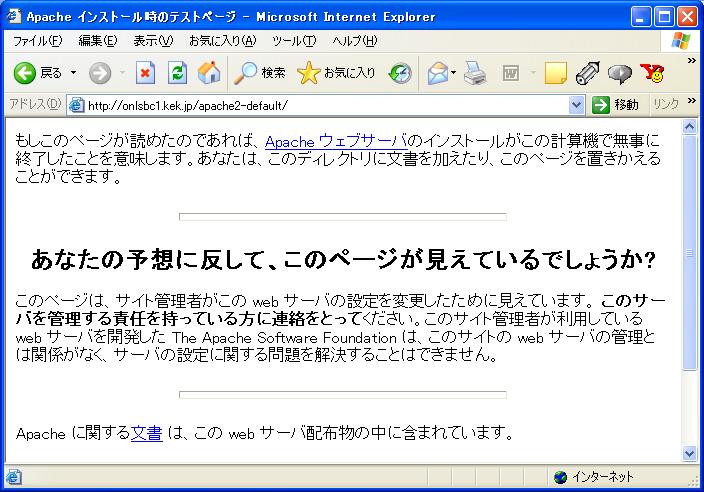Click the scrollbar up arrow
This screenshot has width=704, height=492.
(x=690, y=127)
